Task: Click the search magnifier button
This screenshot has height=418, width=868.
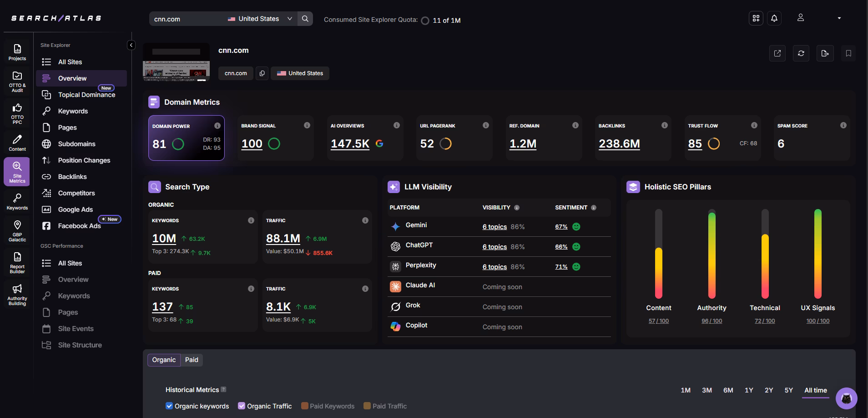Action: [x=305, y=19]
